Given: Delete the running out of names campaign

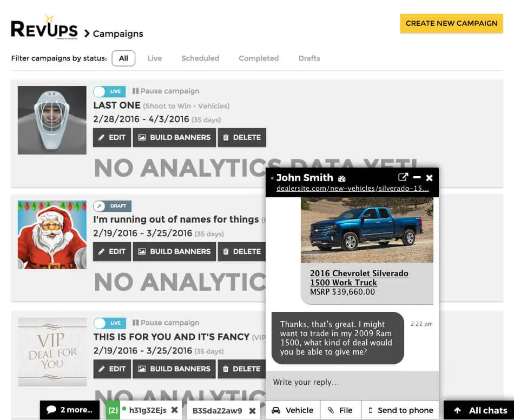Looking at the screenshot, I should point(242,251).
